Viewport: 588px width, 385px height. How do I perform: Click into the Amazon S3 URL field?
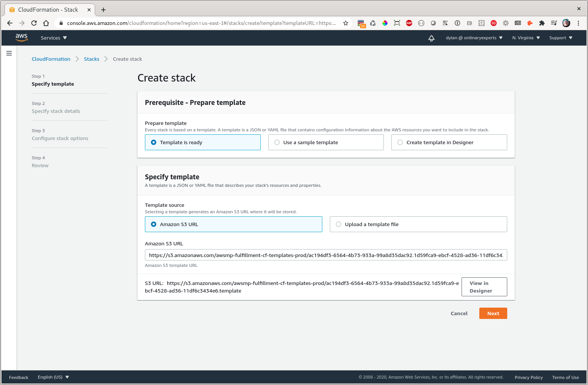click(x=326, y=255)
